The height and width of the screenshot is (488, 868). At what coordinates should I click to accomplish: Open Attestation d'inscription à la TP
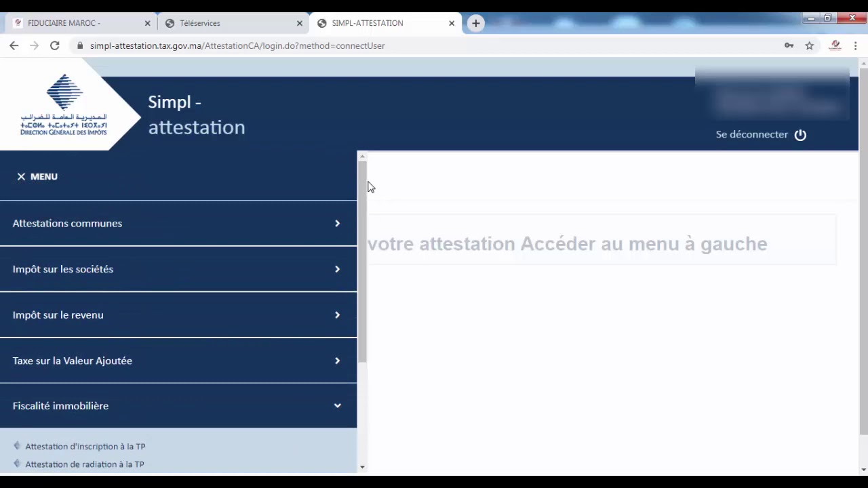85,447
